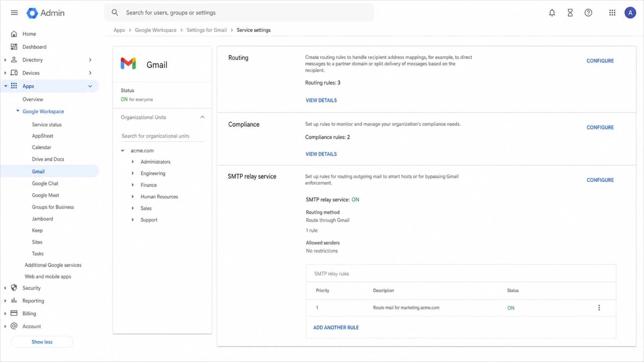The height and width of the screenshot is (362, 644).
Task: Open the tasks hourglass icon
Action: point(570,13)
